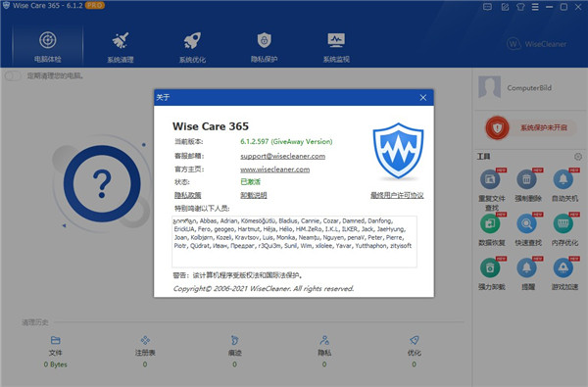588x387 pixels.
Task: Click the 痕迹 traces history icon
Action: (x=235, y=340)
